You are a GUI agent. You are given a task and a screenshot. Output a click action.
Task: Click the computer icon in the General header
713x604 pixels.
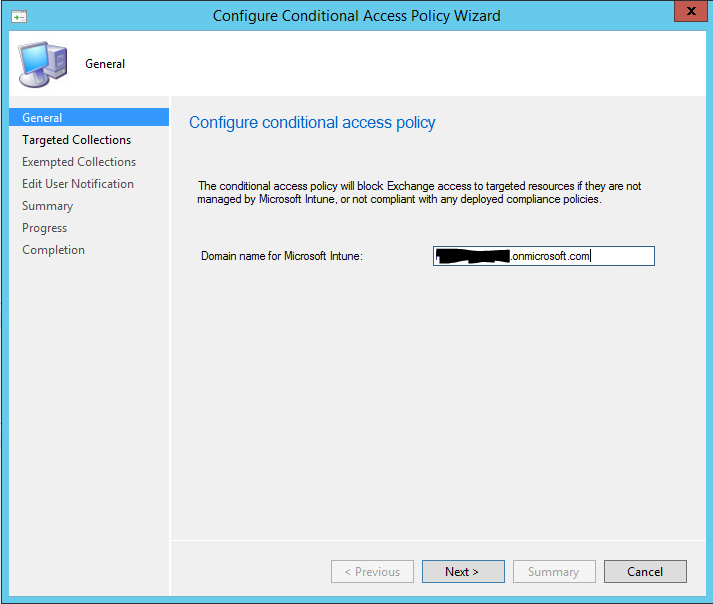coord(43,65)
